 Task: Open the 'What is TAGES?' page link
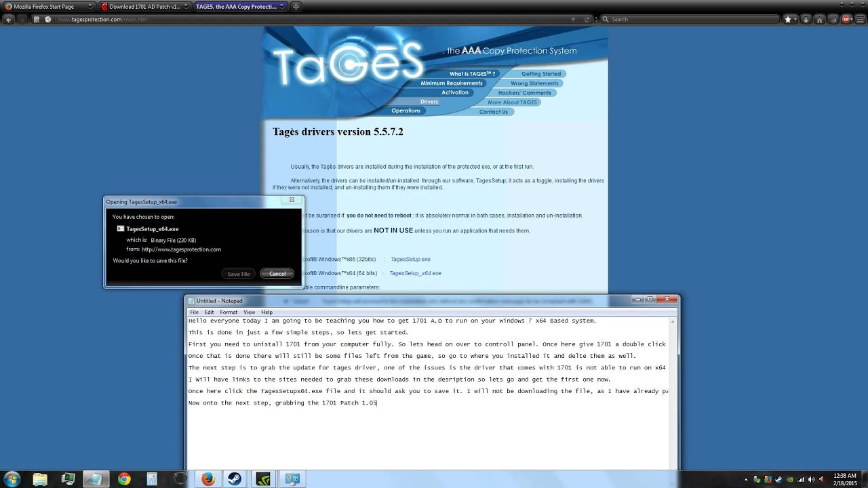(x=473, y=74)
